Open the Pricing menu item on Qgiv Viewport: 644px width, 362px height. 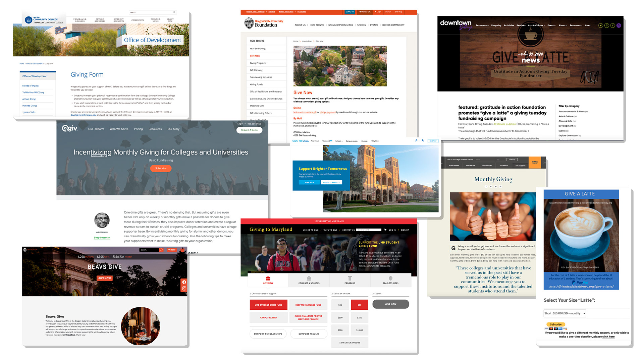point(138,129)
